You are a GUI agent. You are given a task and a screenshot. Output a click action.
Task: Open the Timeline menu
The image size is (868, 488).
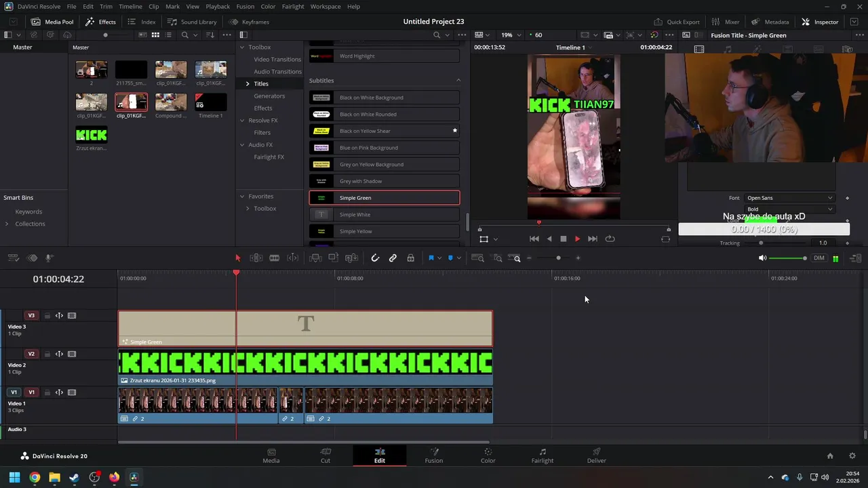click(130, 7)
